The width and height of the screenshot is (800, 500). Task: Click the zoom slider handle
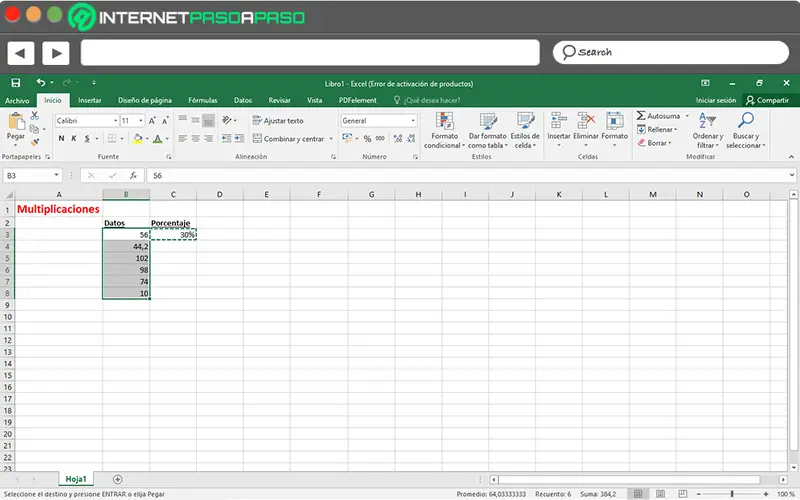tap(732, 494)
